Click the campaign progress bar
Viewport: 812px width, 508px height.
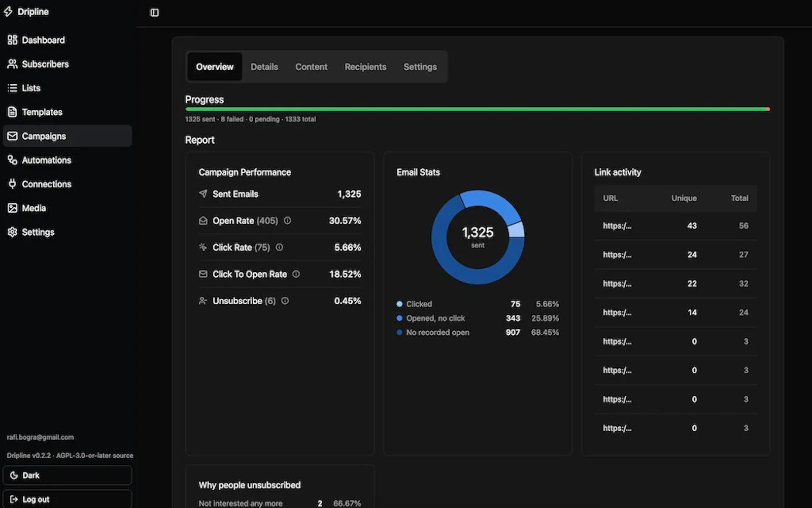[478, 109]
